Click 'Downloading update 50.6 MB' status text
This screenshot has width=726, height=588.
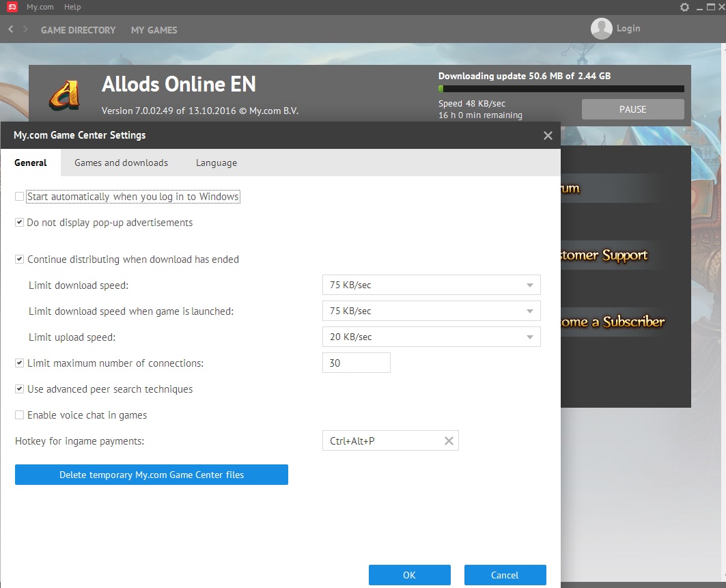click(x=525, y=76)
